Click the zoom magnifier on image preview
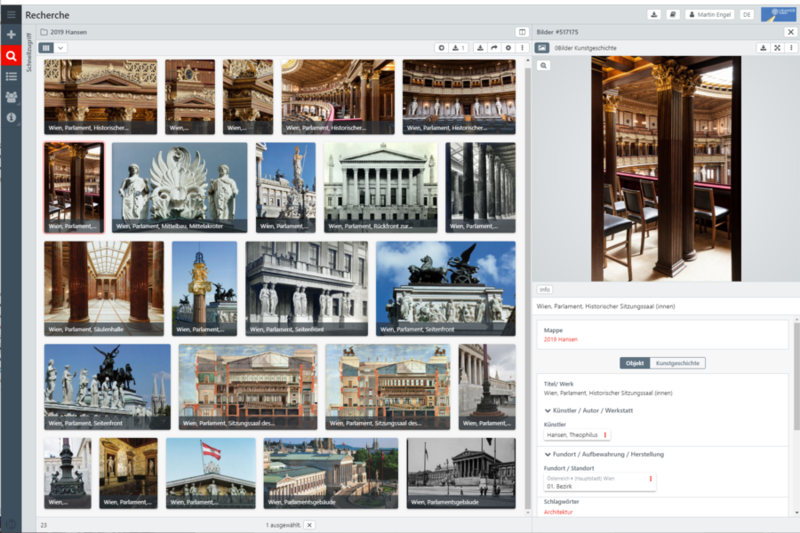This screenshot has height=533, width=800. pyautogui.click(x=543, y=65)
